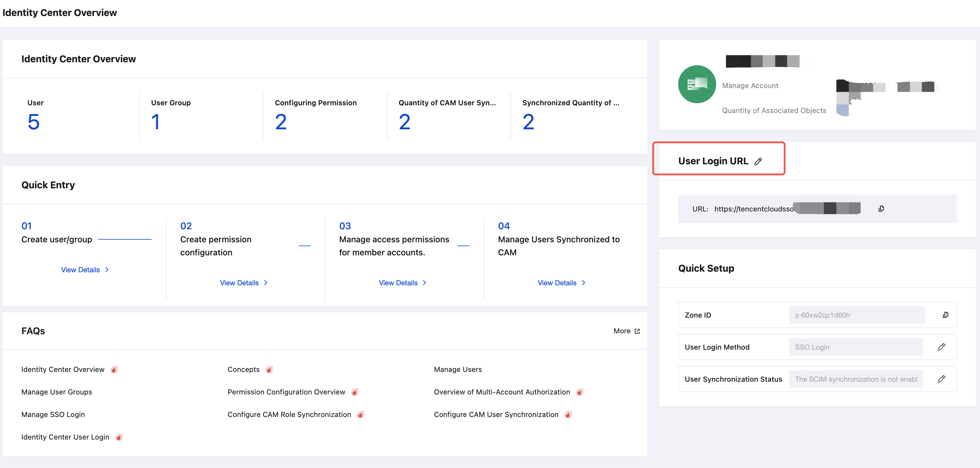Copy the Zone ID value
Viewport: 980px width, 468px height.
[x=945, y=315]
